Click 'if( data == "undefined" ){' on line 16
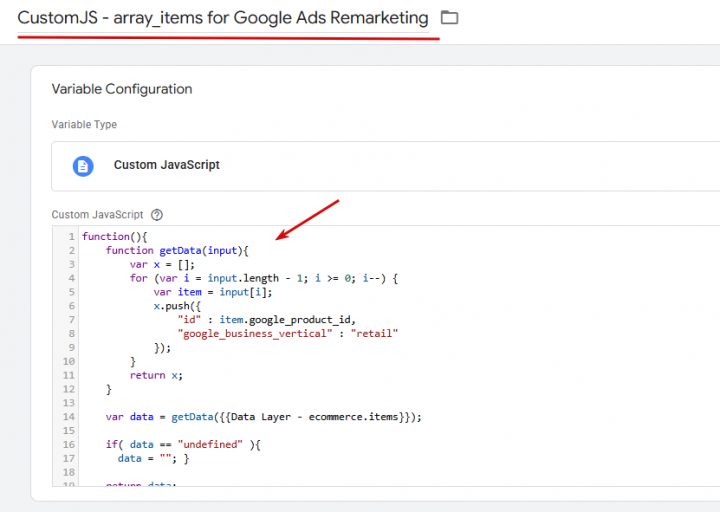The image size is (720, 512). point(183,444)
